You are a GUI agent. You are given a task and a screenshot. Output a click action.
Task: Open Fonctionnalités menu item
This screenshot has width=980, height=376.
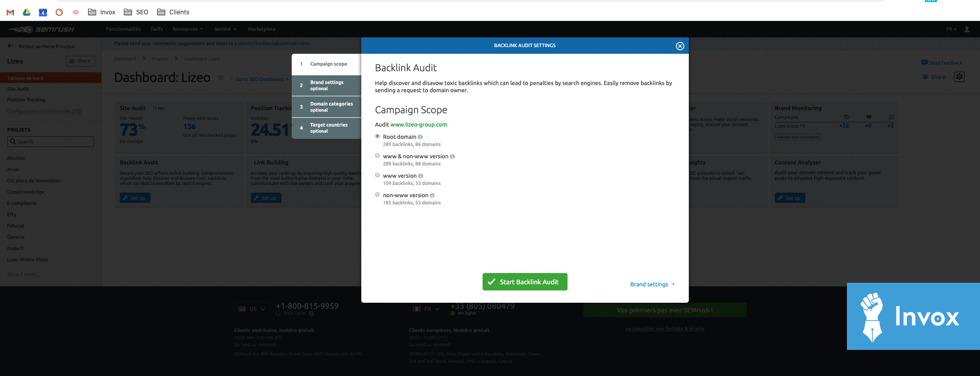pyautogui.click(x=123, y=29)
